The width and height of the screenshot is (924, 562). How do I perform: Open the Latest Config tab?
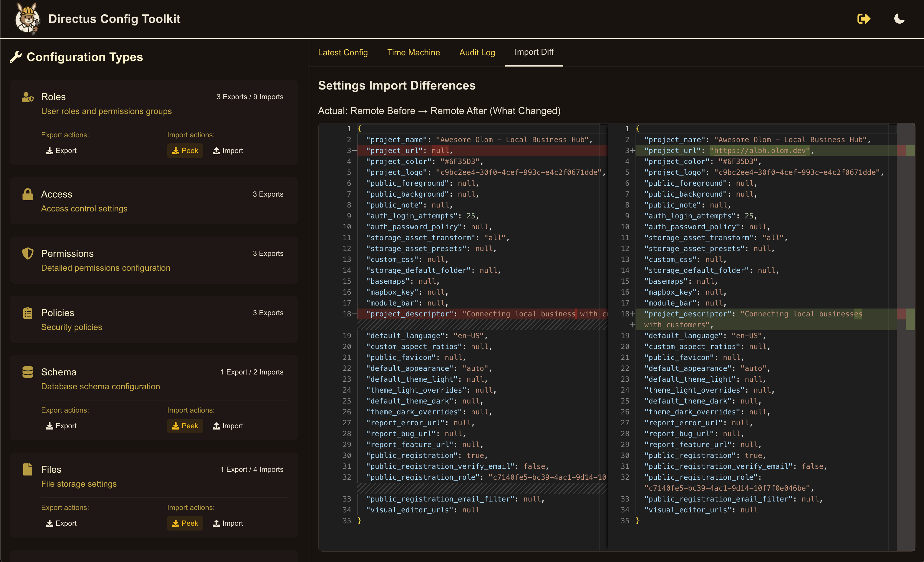(343, 53)
